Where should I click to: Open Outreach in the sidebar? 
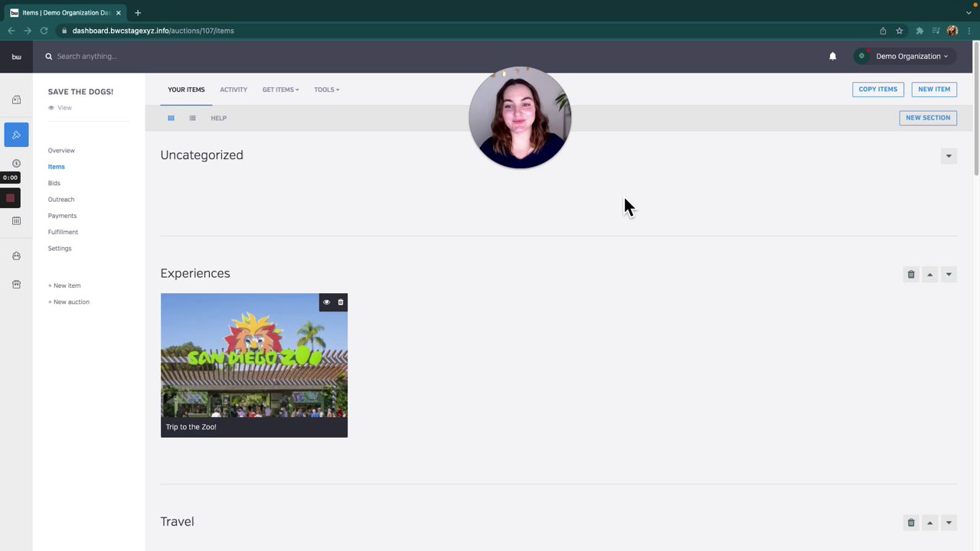pyautogui.click(x=61, y=199)
